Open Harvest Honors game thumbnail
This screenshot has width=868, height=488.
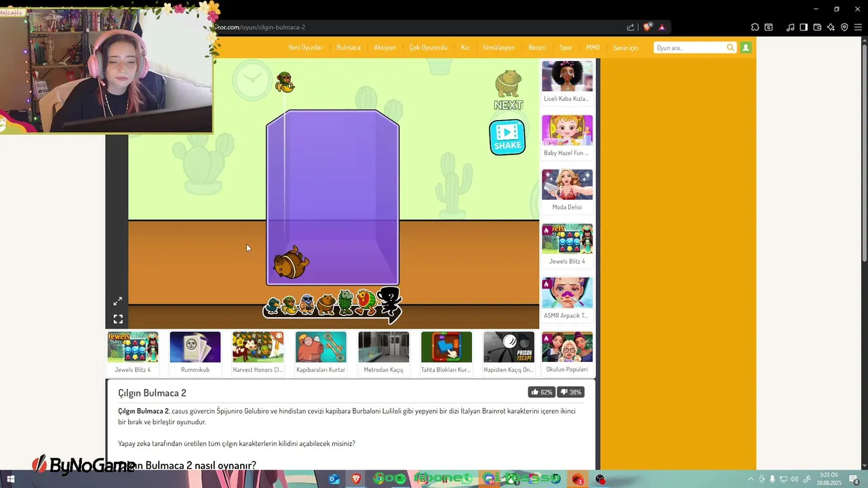[258, 347]
